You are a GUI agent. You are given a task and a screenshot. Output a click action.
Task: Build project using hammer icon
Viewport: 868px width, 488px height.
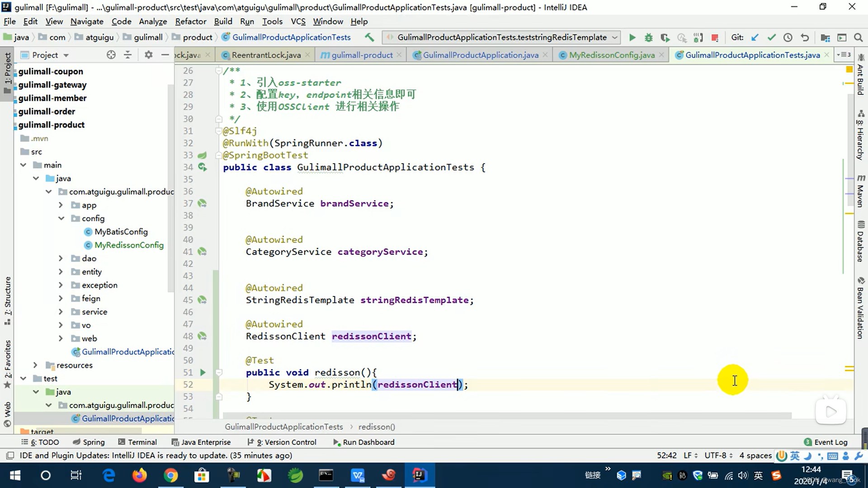369,37
